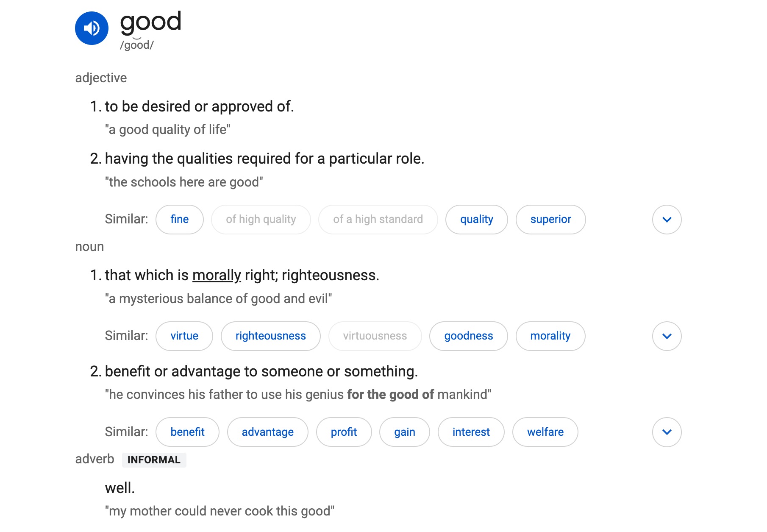Click the 'interest' synonym chip
This screenshot has height=532, width=767.
point(471,432)
